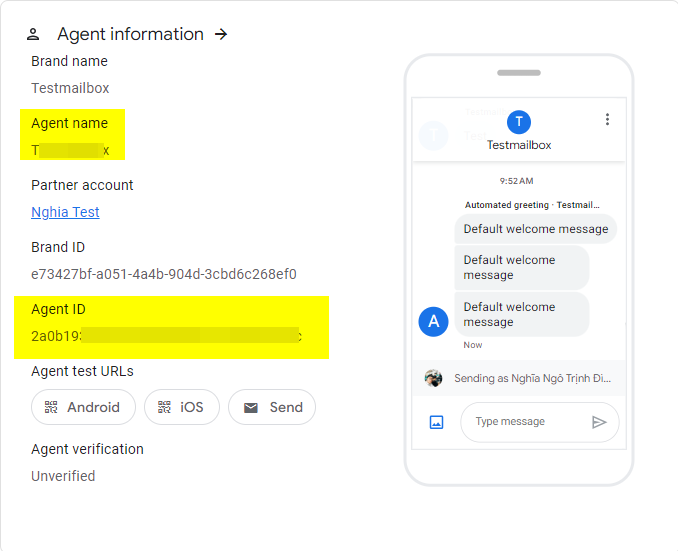This screenshot has height=551, width=678.
Task: Open details via Agent information arrow
Action: pos(222,34)
